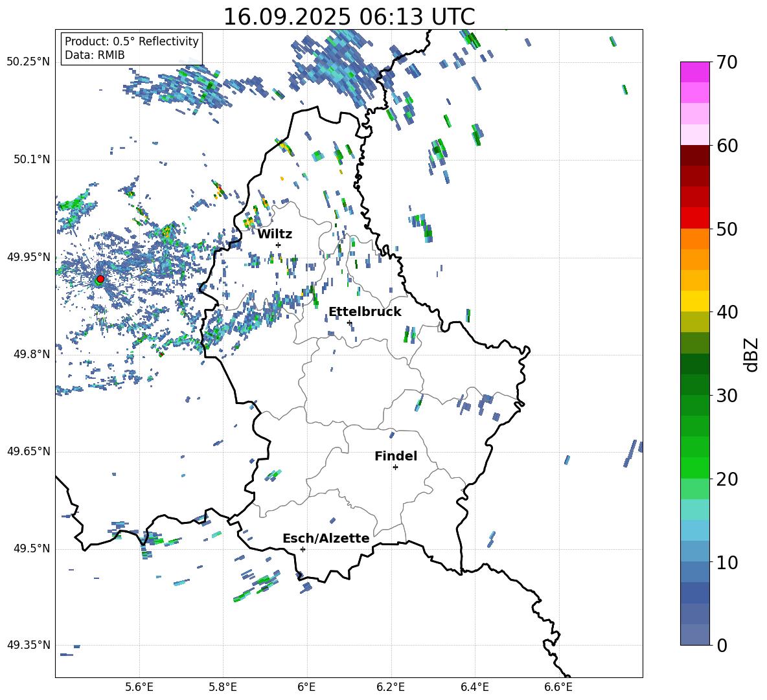
Task: Select the Esch/Alzette city label
Action: pyautogui.click(x=326, y=538)
